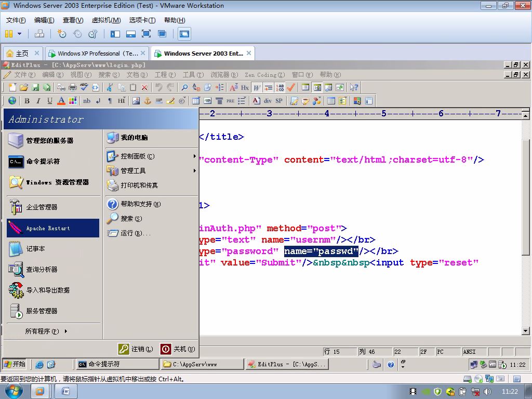The width and height of the screenshot is (532, 399).
Task: Launch Apache Restart from Start menu
Action: [53, 228]
